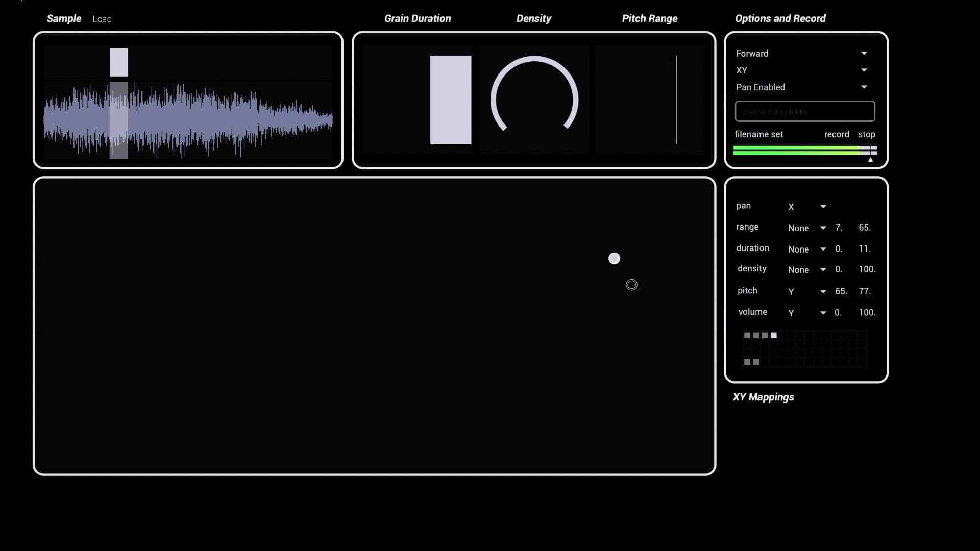
Task: Click the record button
Action: coord(837,134)
